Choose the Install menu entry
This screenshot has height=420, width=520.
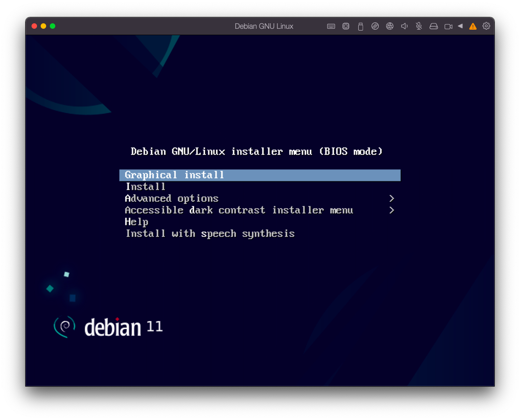(146, 187)
